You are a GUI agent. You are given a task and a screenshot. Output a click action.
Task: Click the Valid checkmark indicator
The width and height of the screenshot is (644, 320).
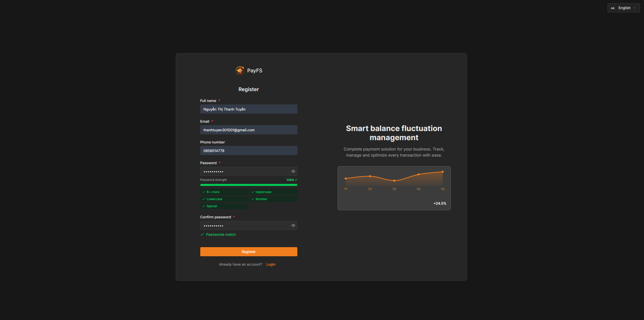(292, 180)
